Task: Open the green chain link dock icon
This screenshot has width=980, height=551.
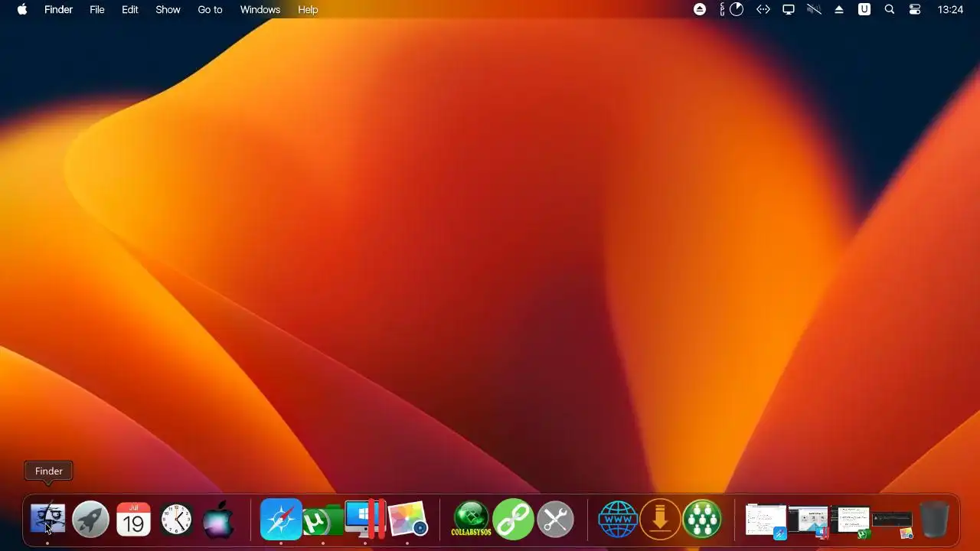Action: click(x=513, y=520)
